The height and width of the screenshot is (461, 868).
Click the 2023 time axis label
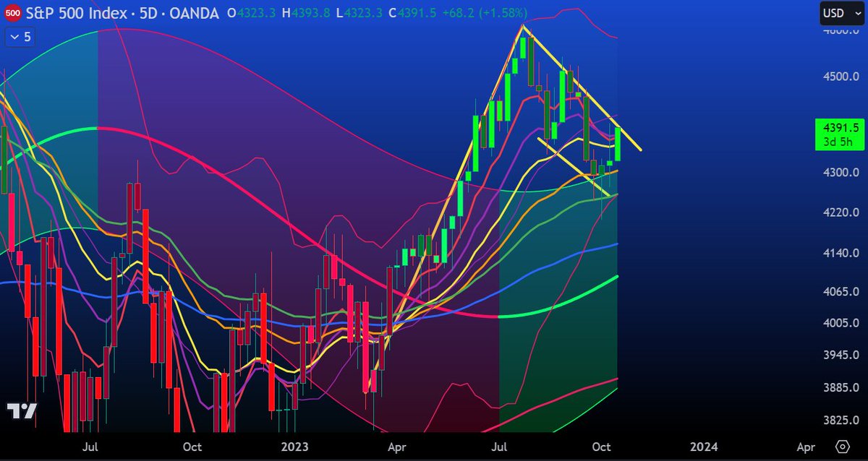[294, 447]
